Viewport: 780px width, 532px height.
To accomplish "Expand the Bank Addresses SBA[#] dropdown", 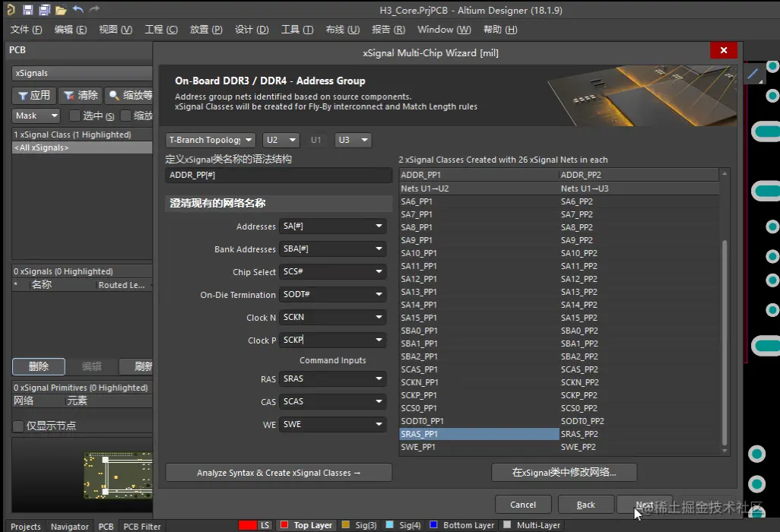I will tap(379, 249).
